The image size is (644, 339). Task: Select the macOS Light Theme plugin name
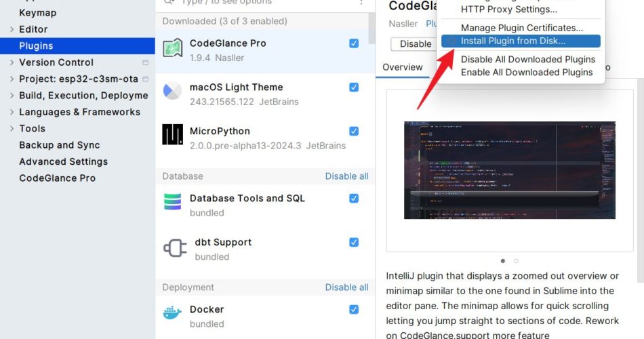[236, 87]
